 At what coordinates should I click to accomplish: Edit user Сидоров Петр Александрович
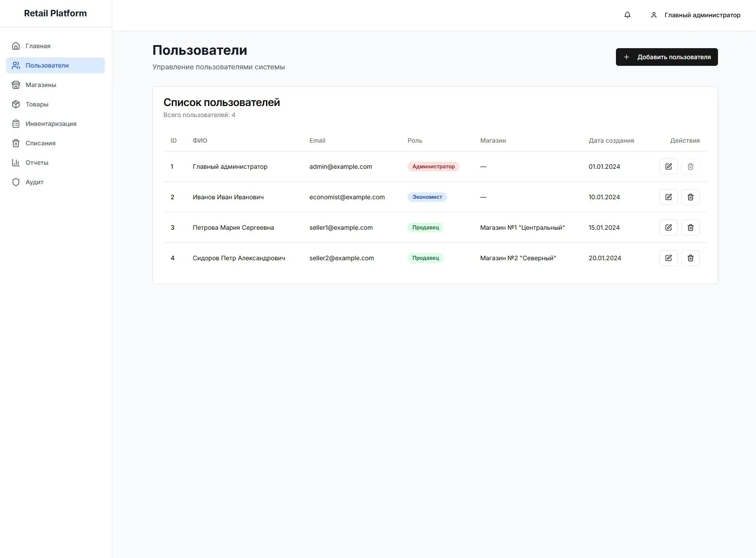point(668,258)
